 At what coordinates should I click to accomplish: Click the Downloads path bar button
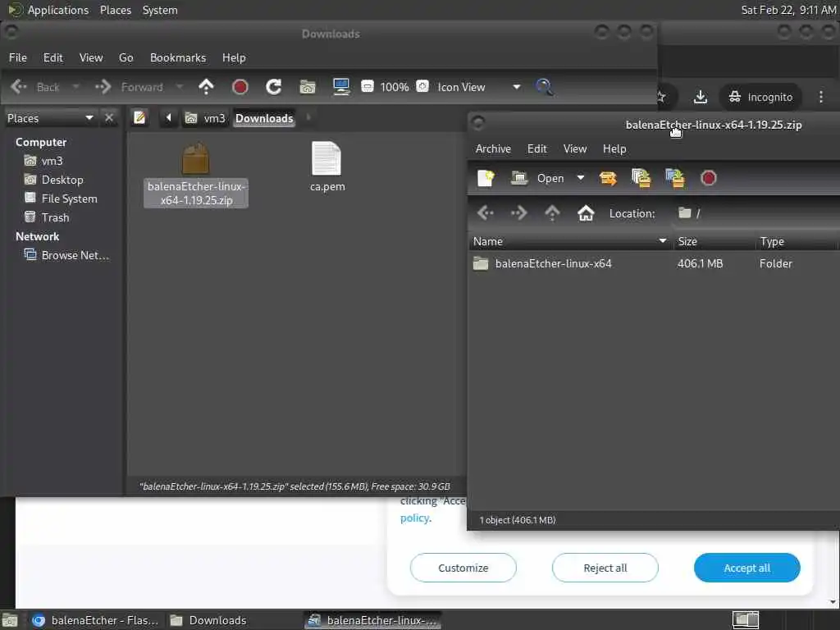264,118
